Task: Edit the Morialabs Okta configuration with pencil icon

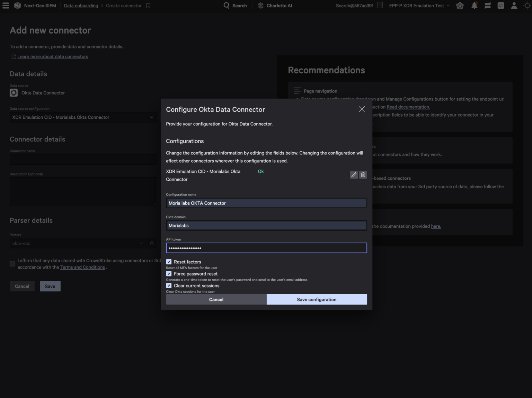Action: click(354, 175)
